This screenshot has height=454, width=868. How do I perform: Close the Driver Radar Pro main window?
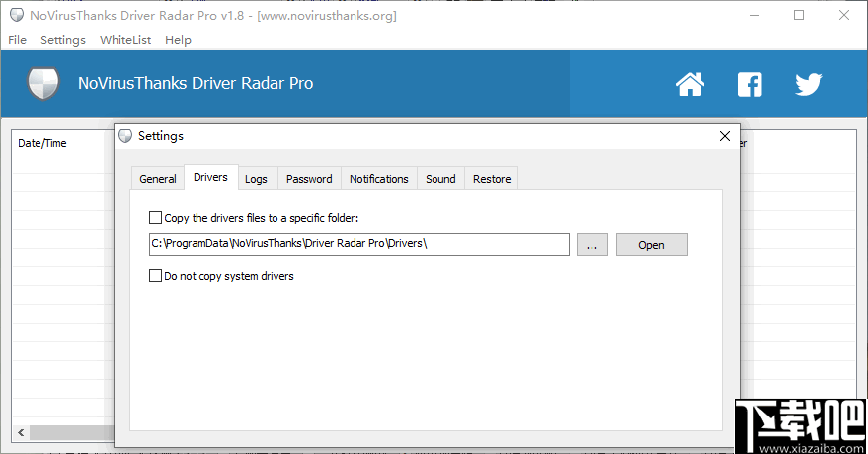pos(844,15)
